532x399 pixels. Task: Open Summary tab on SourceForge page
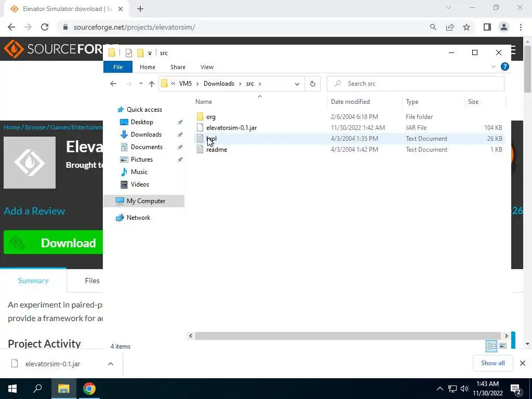33,281
